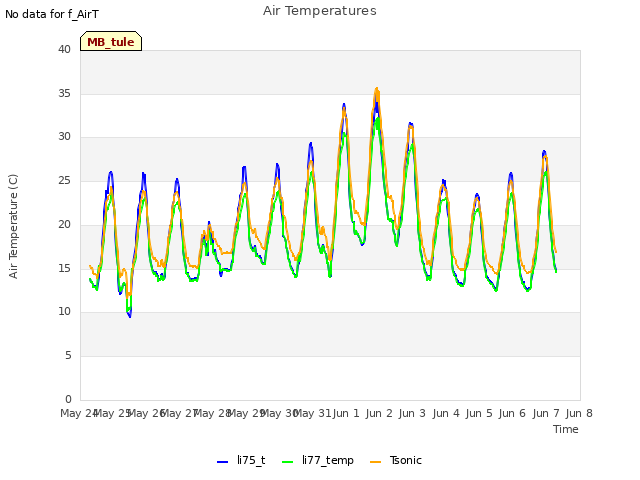Toggle the Tsonic legend entry
This screenshot has height=480, width=640.
(396, 460)
